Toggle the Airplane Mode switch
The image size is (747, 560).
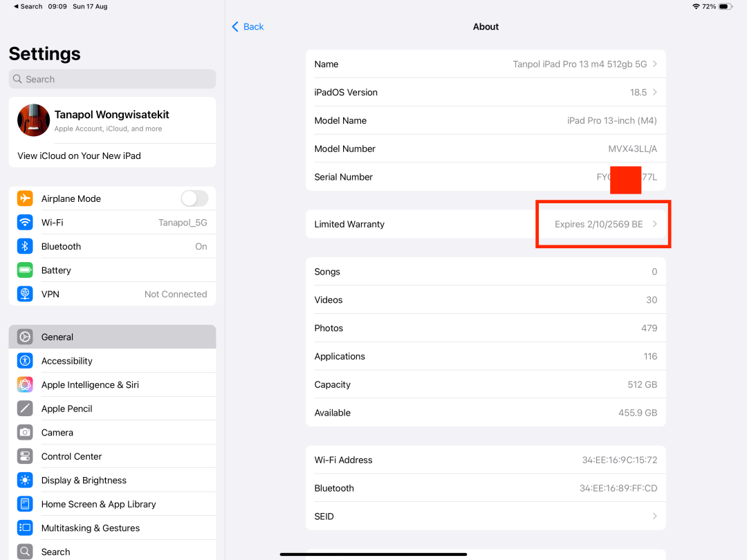(194, 198)
